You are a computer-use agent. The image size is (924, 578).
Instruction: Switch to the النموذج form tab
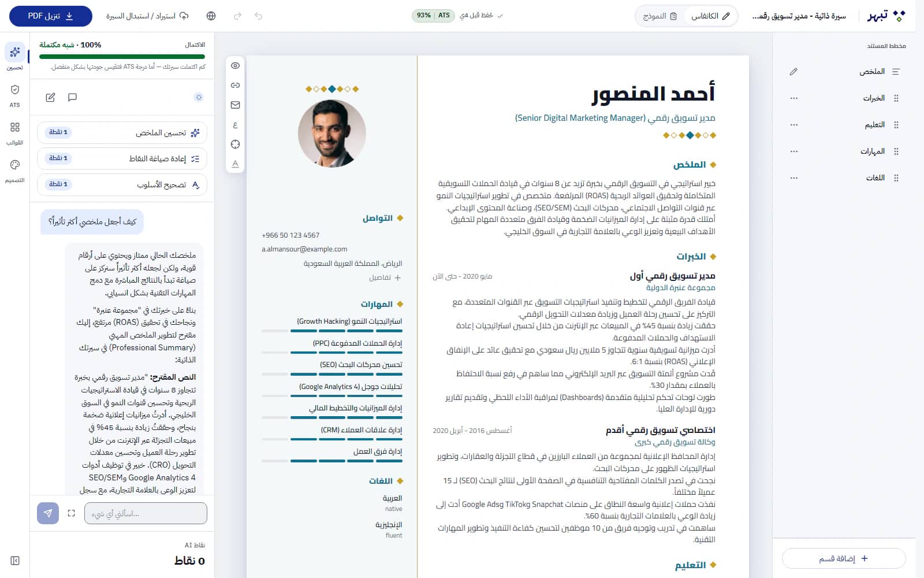(x=660, y=16)
